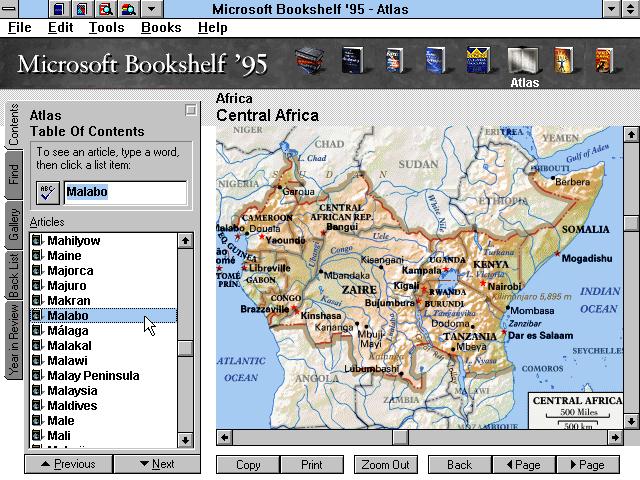The height and width of the screenshot is (480, 640).
Task: Click the title bar minimize down-arrow
Action: coord(611,9)
